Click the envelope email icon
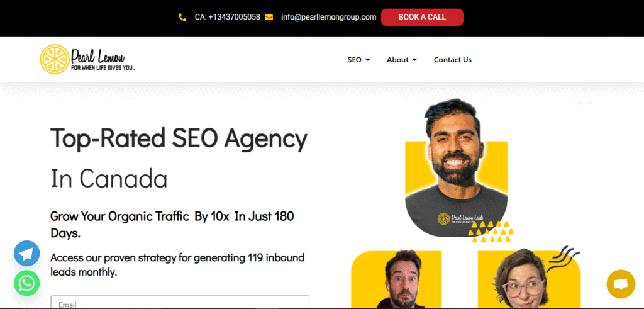The image size is (644, 309). pos(269,17)
